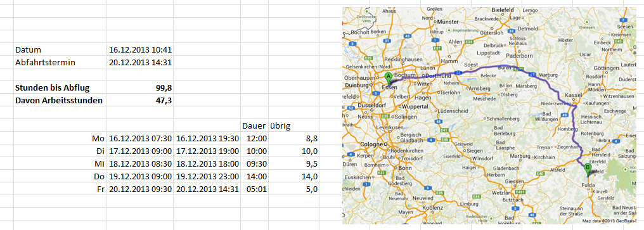This screenshot has width=644, height=230.
Task: Select start time 16.12.2013 07:30
Action: point(139,139)
